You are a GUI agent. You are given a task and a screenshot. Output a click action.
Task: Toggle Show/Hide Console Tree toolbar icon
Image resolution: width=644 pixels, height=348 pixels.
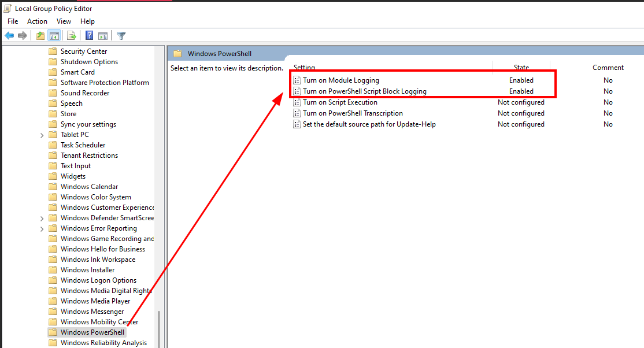(54, 36)
